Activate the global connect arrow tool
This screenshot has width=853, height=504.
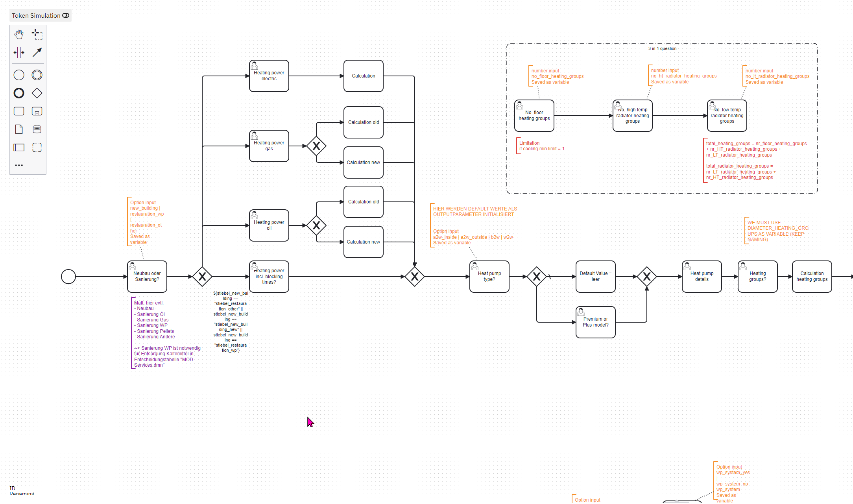coord(37,52)
